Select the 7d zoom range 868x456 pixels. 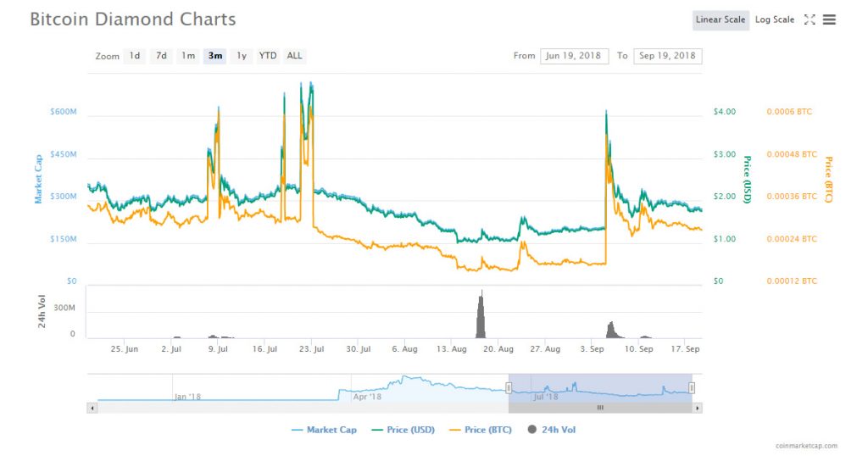pyautogui.click(x=161, y=56)
